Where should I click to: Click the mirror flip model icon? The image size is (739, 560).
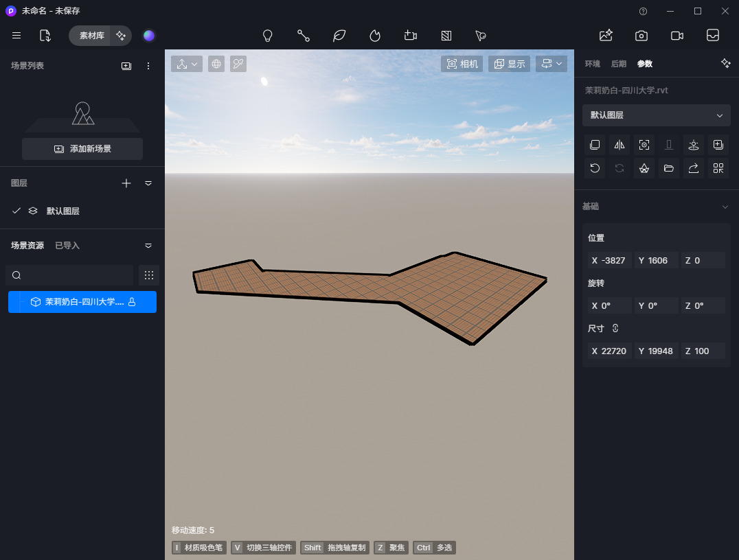619,145
